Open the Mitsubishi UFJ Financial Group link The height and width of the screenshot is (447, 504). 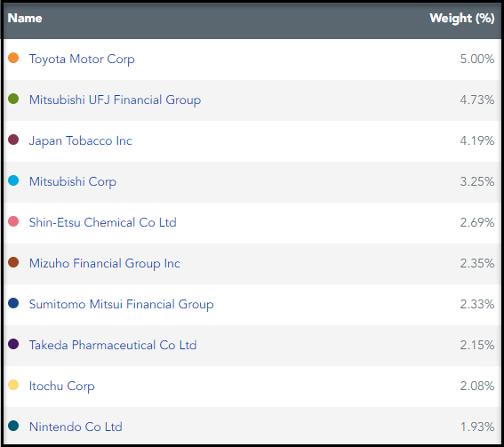point(115,100)
